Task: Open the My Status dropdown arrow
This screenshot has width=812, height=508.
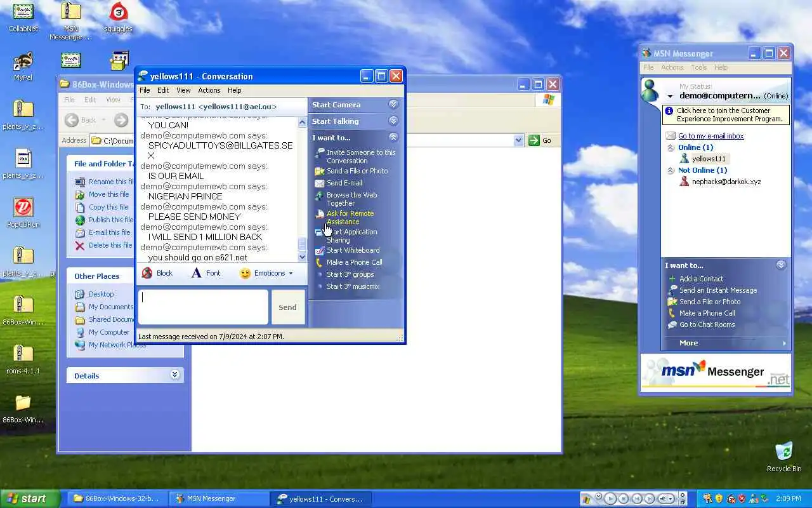Action: [x=670, y=97]
